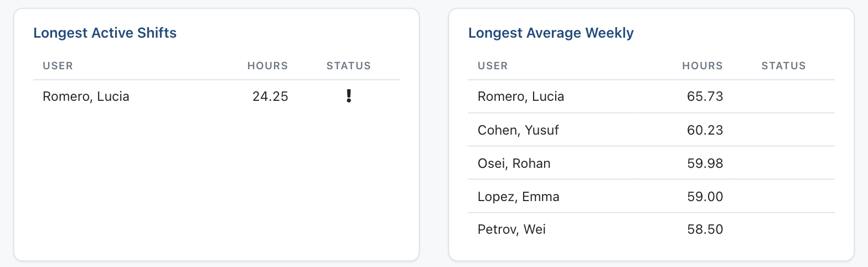Sort Average Weekly by STATUS column header
Image resolution: width=868 pixels, height=267 pixels.
pos(784,66)
